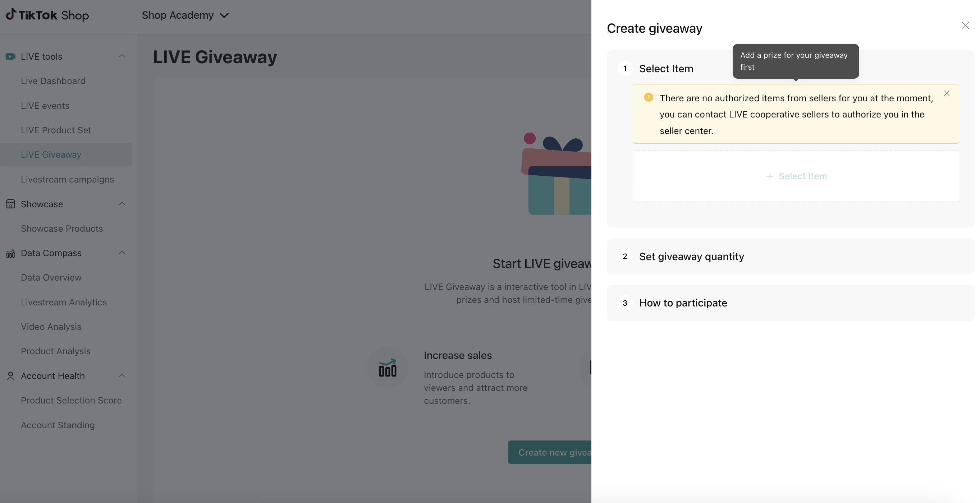Click Create new giveaway button
Viewport: 980px width, 503px height.
pyautogui.click(x=550, y=452)
